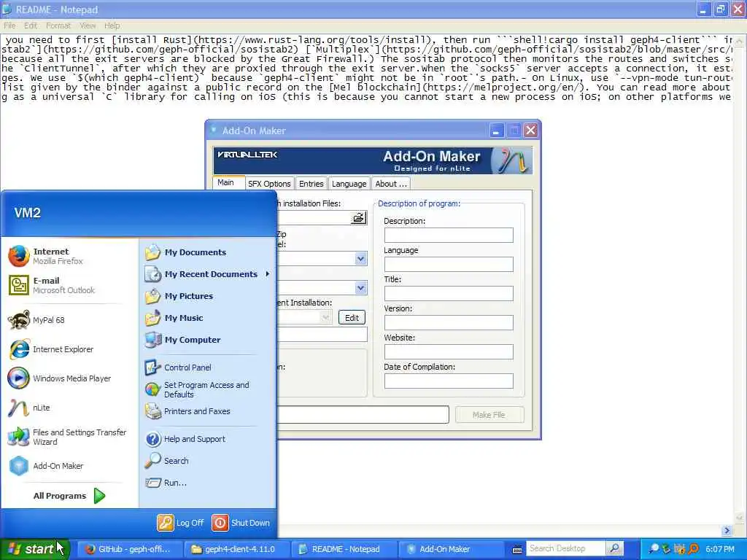Expand My Recent Documents submenu
Image resolution: width=747 pixels, height=560 pixels.
point(207,274)
